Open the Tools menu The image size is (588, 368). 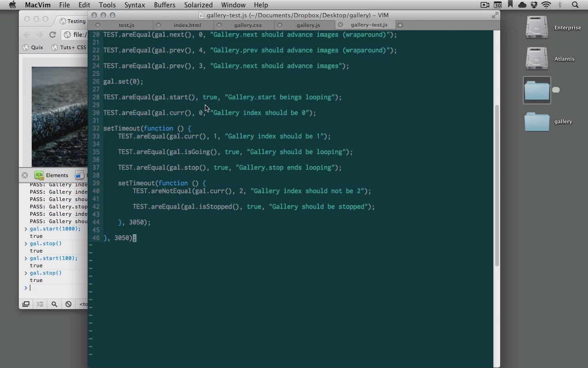coord(107,5)
